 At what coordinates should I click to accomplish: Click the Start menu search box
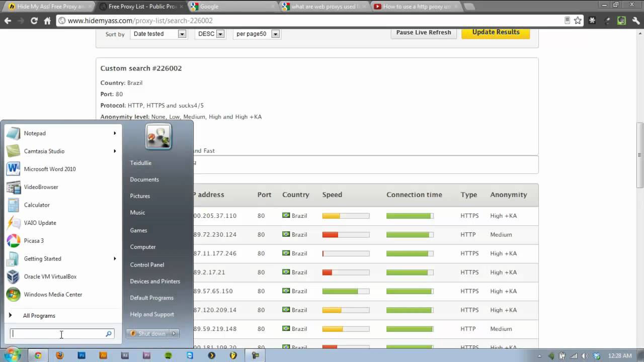tap(62, 334)
